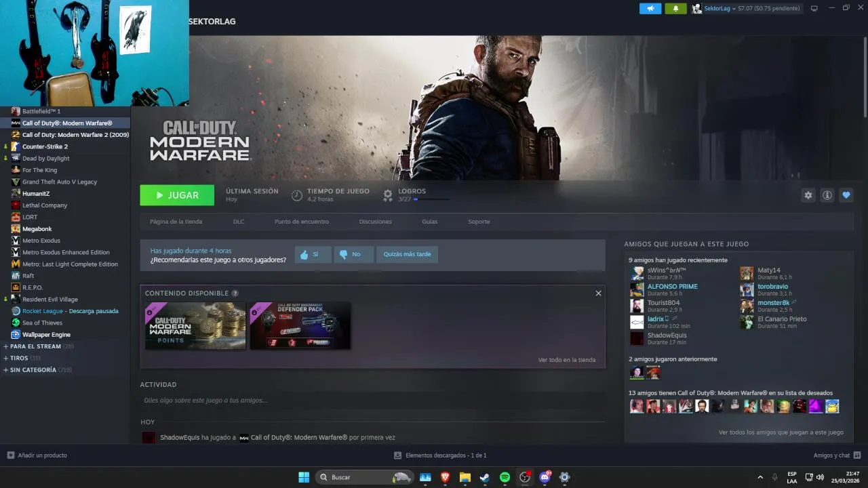
Task: Expand PARA EL STREAM category
Action: coord(38,346)
